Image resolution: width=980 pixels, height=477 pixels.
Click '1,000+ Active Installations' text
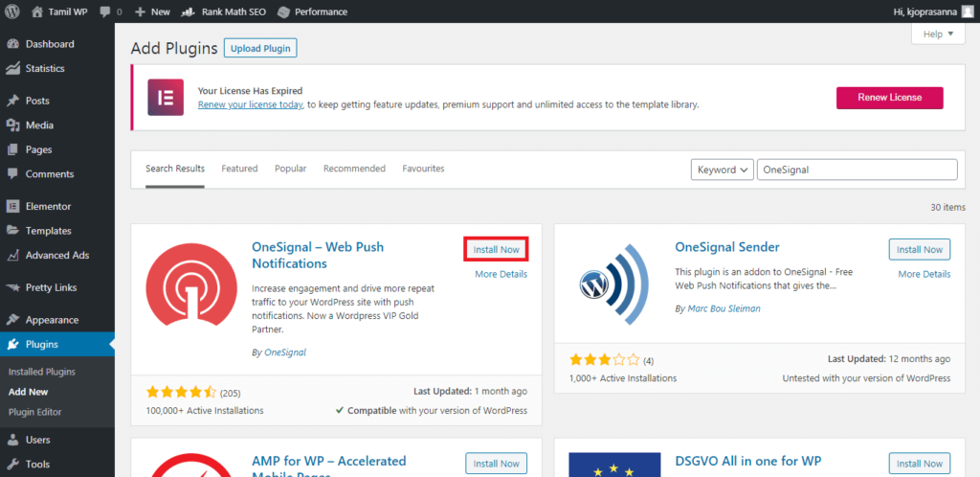623,378
